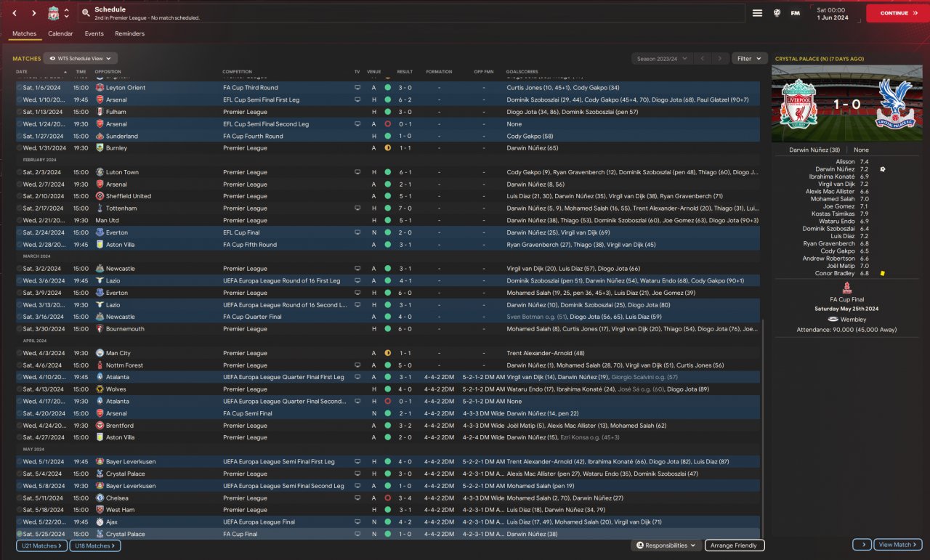Click the Bournemouth club badge
This screenshot has height=560, width=930.
tap(100, 329)
